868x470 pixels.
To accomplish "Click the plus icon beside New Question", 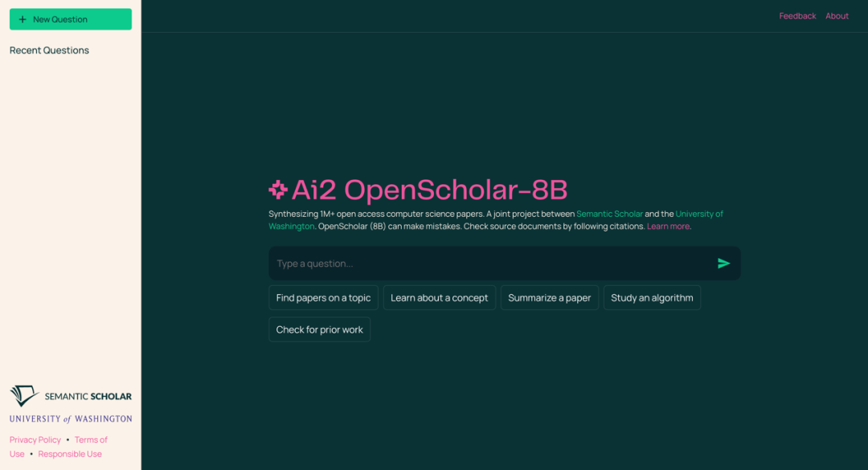I will [24, 18].
